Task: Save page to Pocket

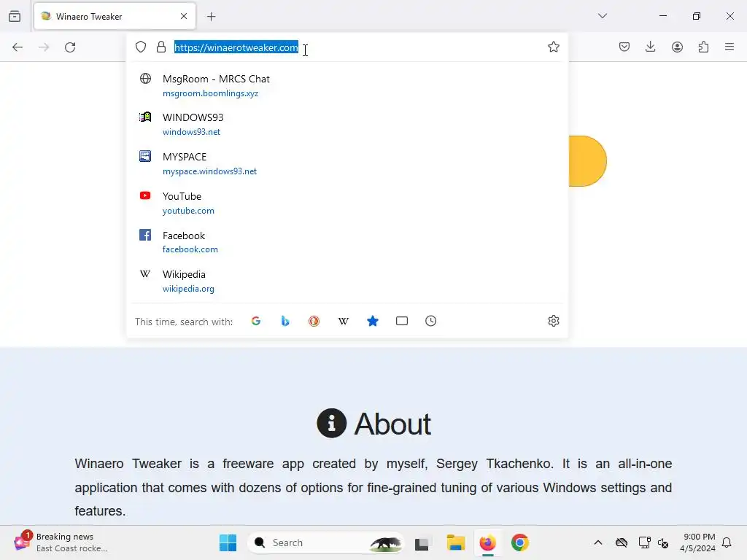Action: [x=624, y=47]
